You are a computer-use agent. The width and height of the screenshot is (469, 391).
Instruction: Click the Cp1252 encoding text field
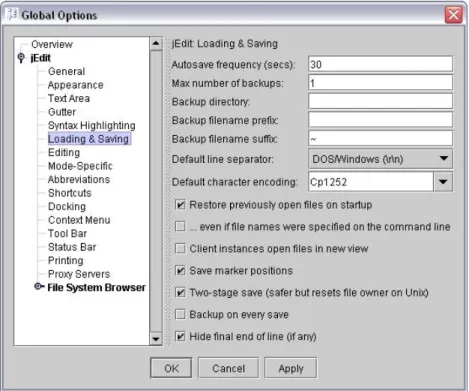click(371, 182)
